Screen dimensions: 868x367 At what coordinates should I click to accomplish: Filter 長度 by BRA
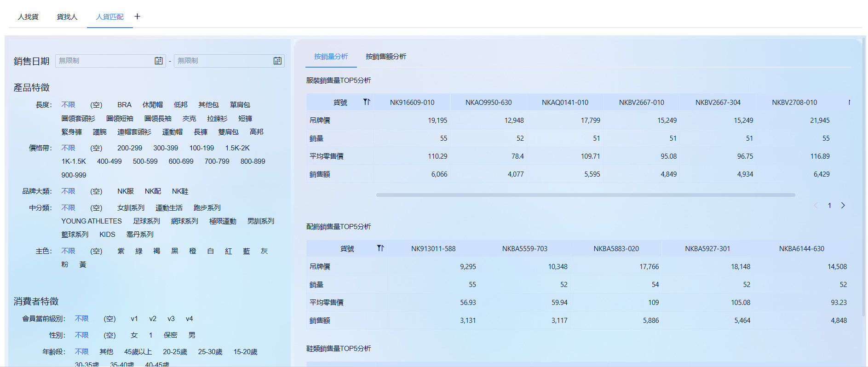coord(124,105)
